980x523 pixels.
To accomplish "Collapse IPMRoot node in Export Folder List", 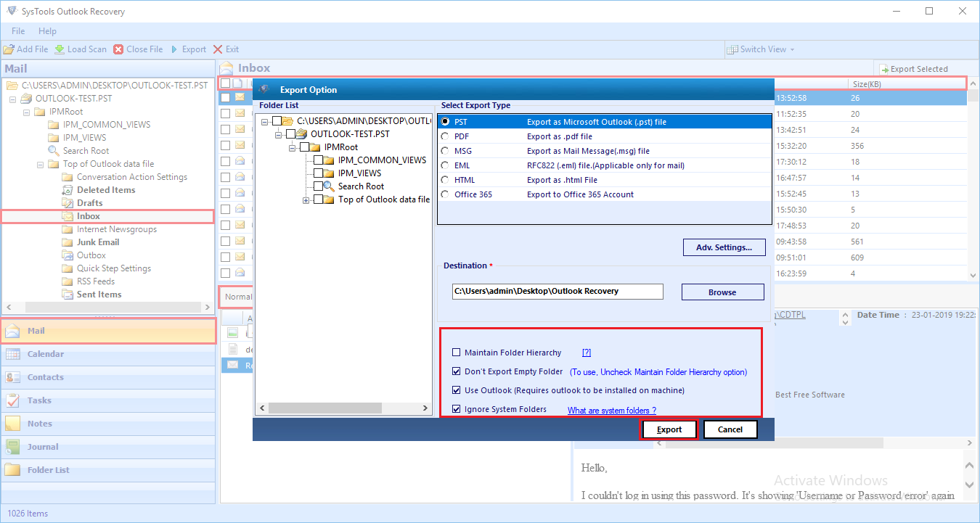I will [293, 147].
